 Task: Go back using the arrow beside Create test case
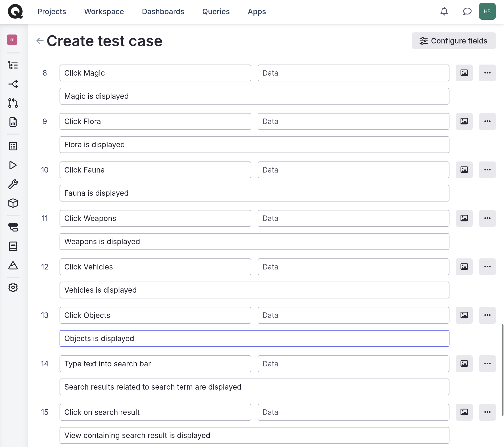(40, 41)
